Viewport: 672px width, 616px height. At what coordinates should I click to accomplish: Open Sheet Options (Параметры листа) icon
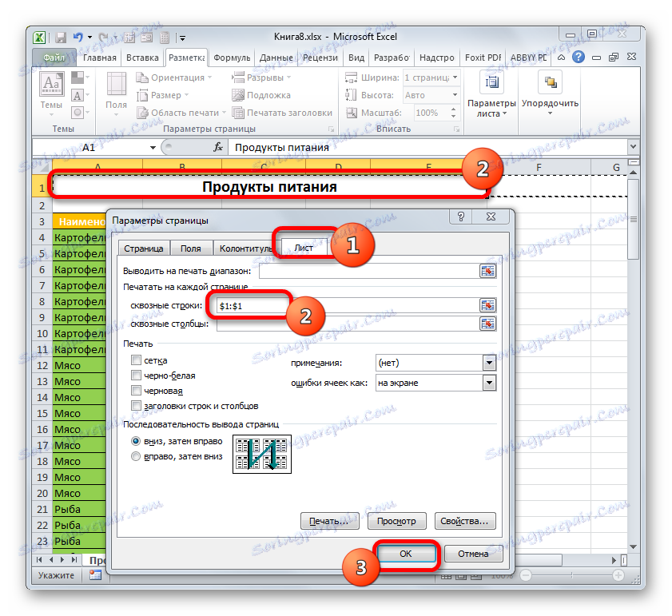[491, 81]
